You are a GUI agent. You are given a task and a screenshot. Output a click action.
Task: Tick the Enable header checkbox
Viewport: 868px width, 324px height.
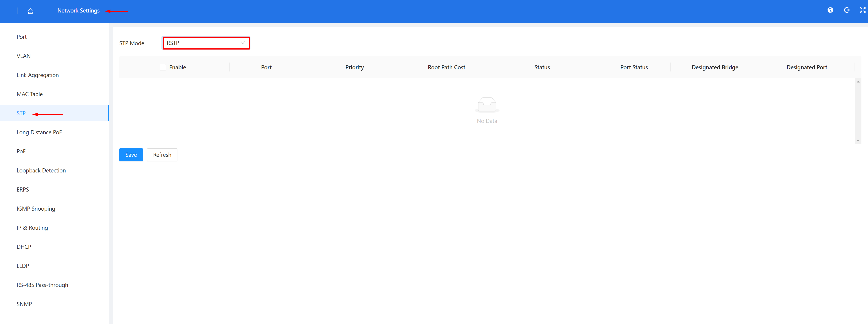click(x=163, y=67)
